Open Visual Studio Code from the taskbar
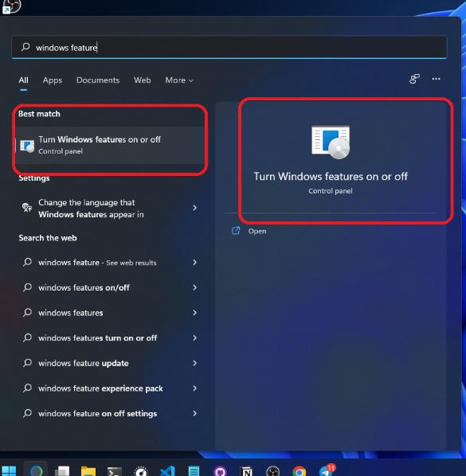Viewport: 466px width, 476px height. tap(167, 471)
